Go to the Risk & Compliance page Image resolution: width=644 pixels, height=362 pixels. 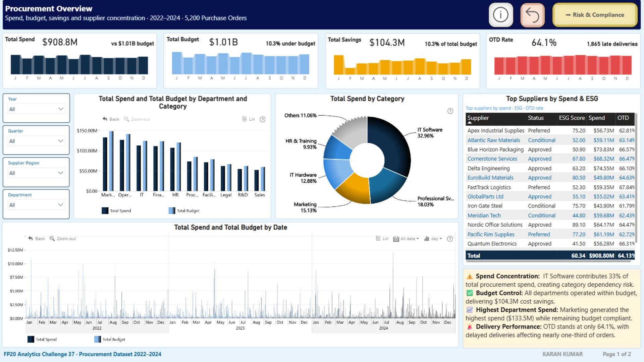595,15
